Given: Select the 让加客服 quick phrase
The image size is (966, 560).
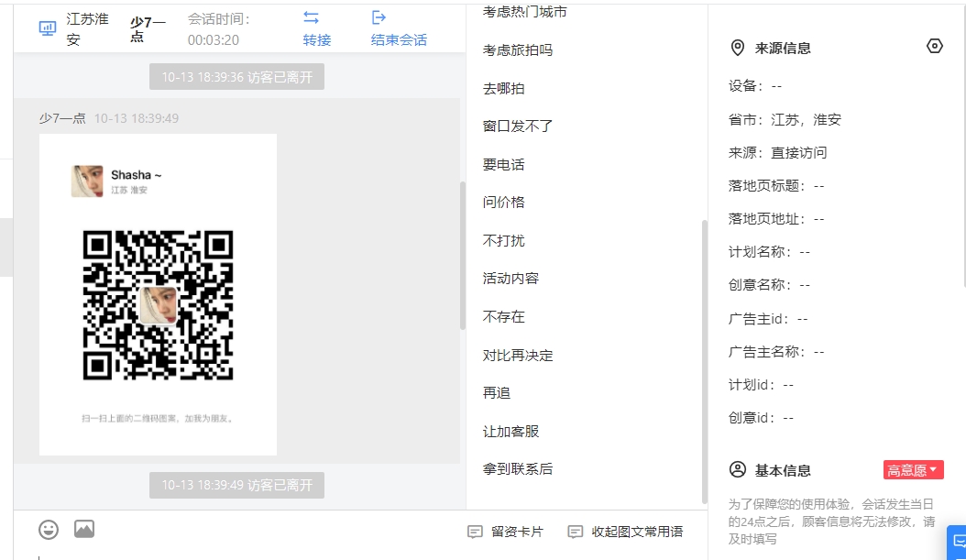Looking at the screenshot, I should 510,432.
